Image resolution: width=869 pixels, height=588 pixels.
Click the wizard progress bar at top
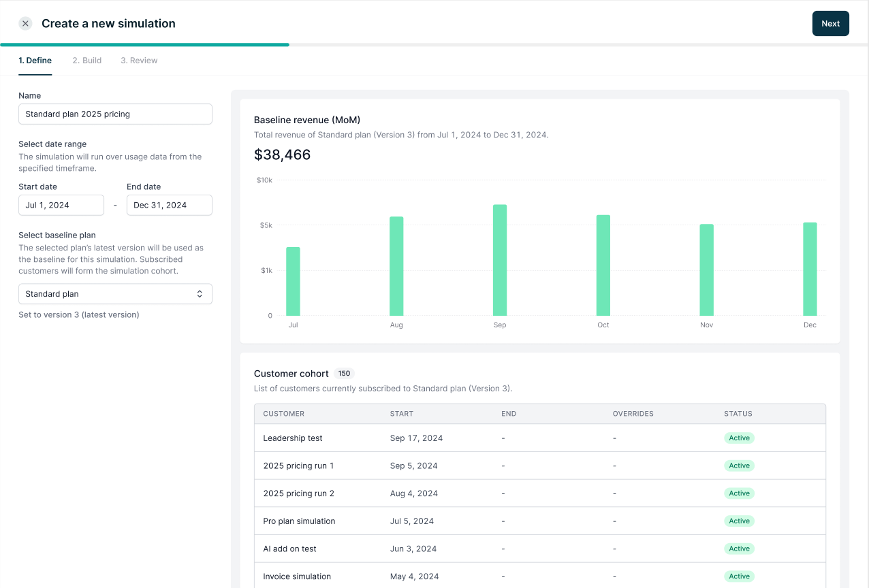[x=434, y=45]
